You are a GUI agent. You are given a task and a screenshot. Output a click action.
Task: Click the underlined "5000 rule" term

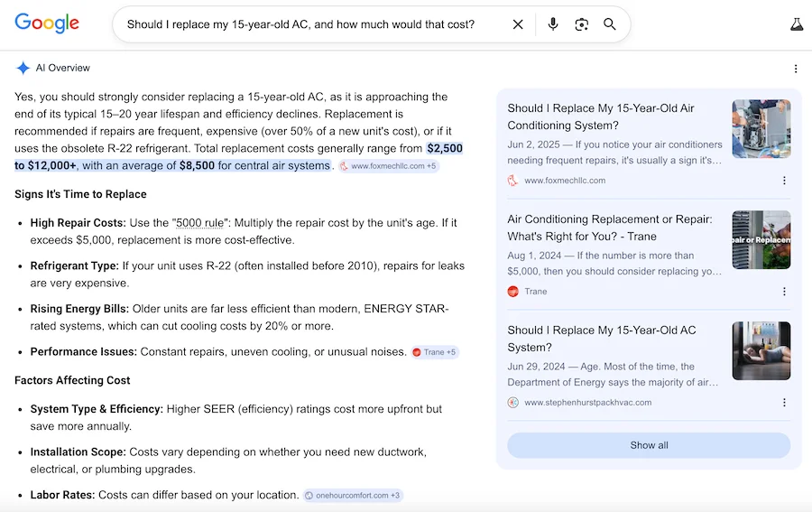click(x=200, y=223)
